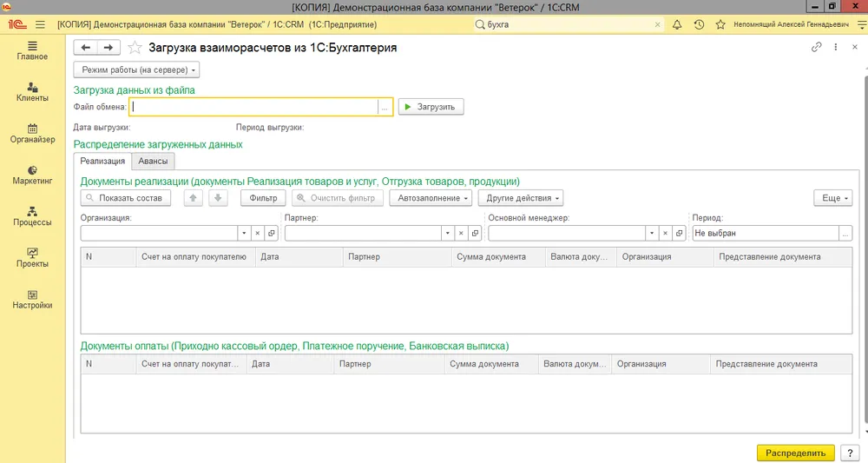Open the Органайзер section in sidebar

(x=32, y=134)
